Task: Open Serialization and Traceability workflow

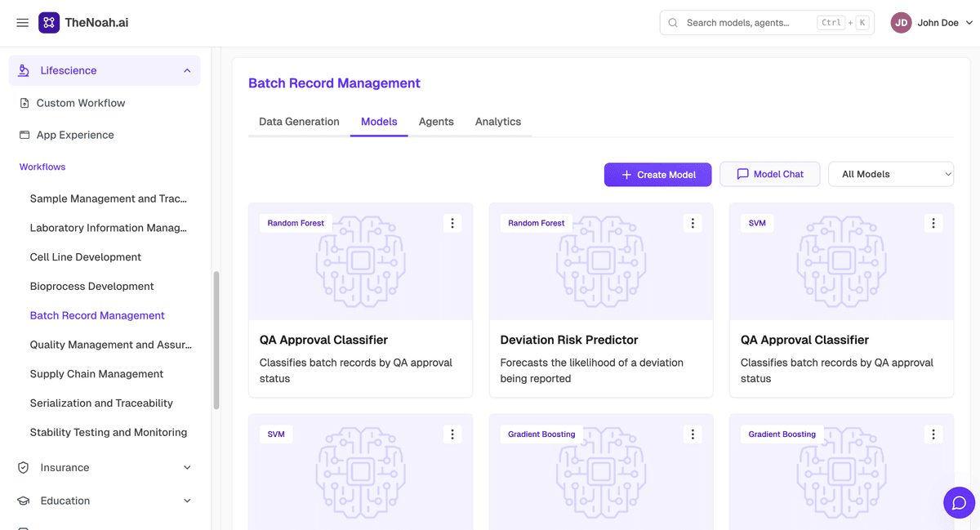Action: 101,403
